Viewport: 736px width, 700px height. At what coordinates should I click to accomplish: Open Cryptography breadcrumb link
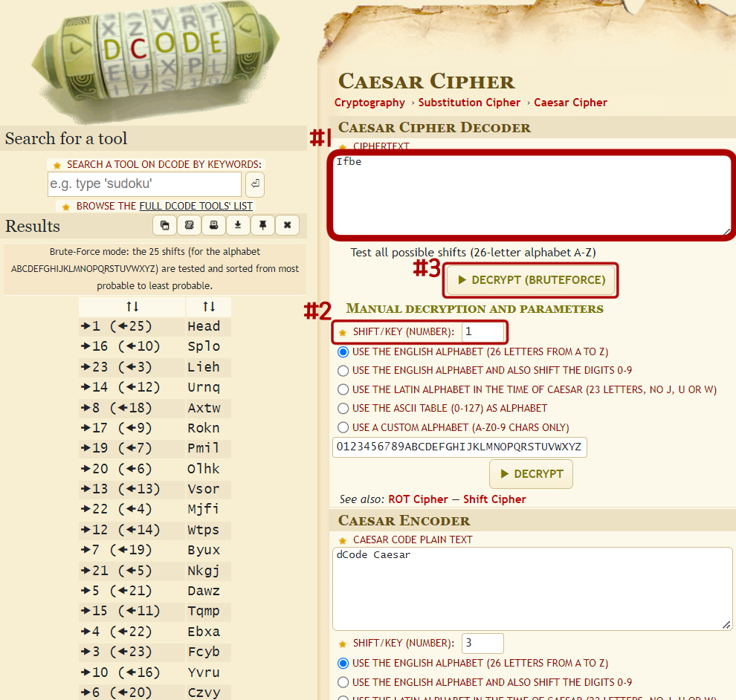coord(369,103)
